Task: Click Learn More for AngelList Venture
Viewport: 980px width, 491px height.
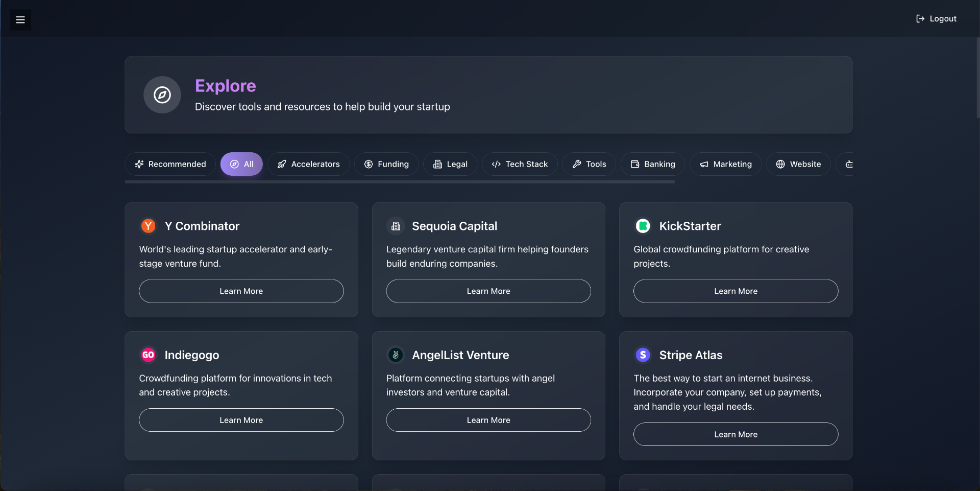Action: click(x=488, y=419)
